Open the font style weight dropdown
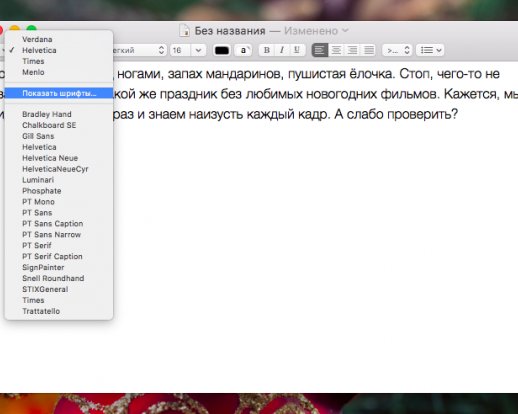Screen dimensions: 518x414 coord(139,50)
